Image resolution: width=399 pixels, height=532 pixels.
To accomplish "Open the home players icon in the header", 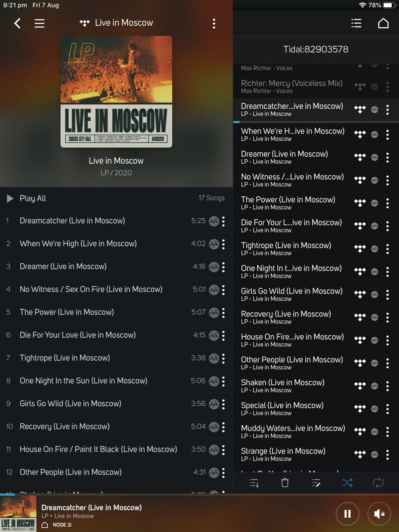I will [x=383, y=23].
